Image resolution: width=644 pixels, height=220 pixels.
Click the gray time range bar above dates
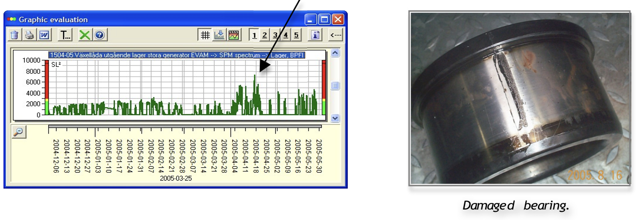tap(185, 127)
